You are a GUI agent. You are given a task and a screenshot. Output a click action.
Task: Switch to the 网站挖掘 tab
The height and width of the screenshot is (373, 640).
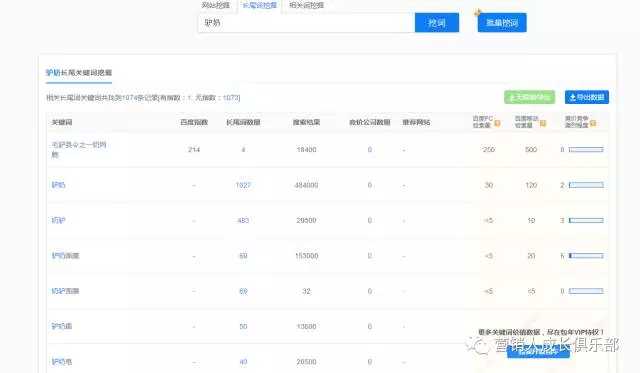(x=216, y=5)
